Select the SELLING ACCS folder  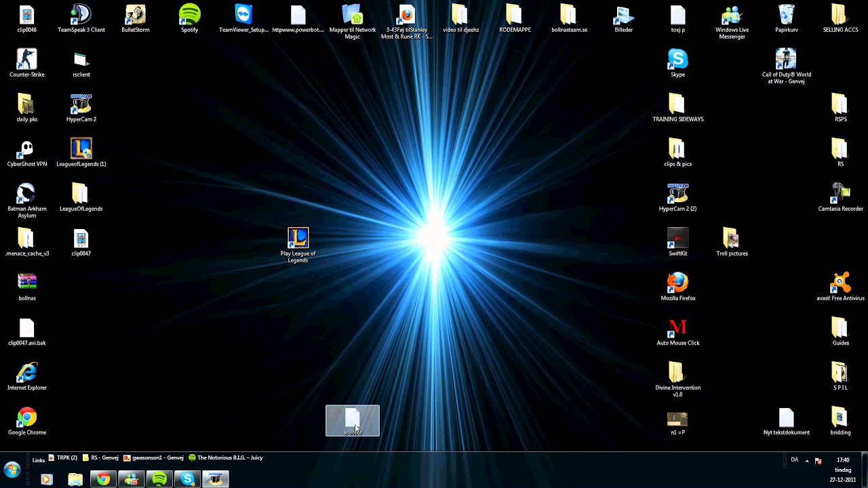pos(841,19)
